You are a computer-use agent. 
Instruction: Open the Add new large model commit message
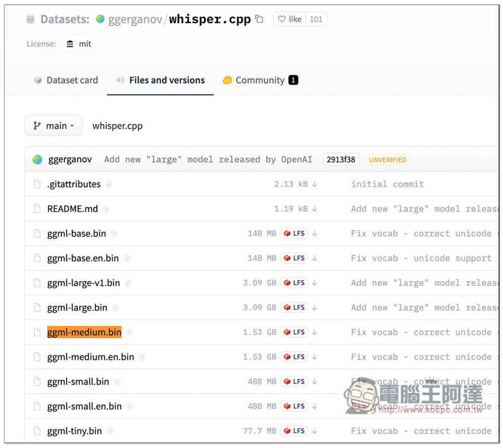point(208,160)
